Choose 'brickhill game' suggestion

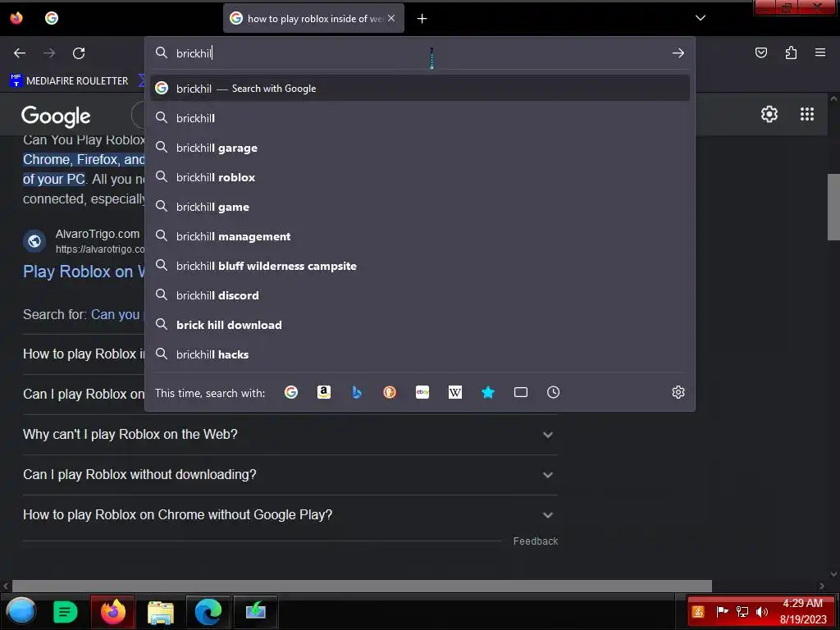point(420,207)
